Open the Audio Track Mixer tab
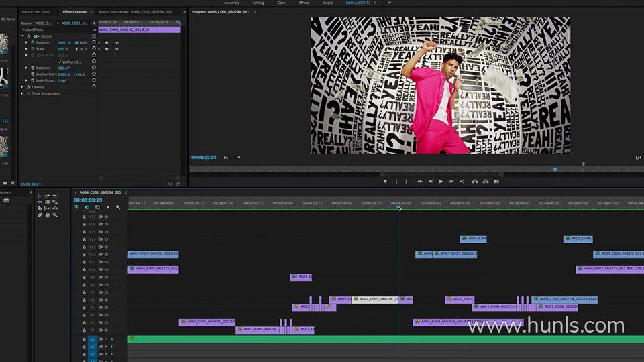Viewport: 644px width, 362px height. click(135, 12)
